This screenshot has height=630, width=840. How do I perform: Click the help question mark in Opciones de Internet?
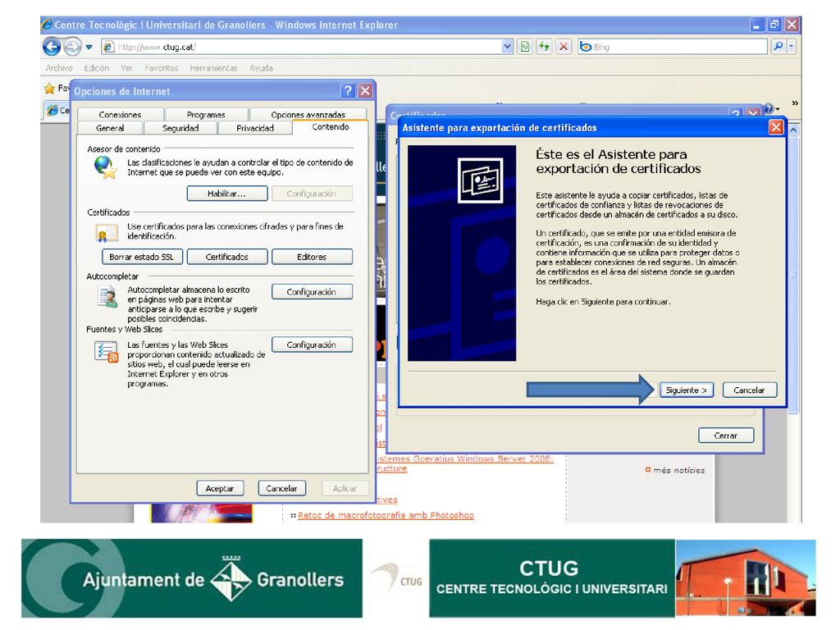point(348,90)
